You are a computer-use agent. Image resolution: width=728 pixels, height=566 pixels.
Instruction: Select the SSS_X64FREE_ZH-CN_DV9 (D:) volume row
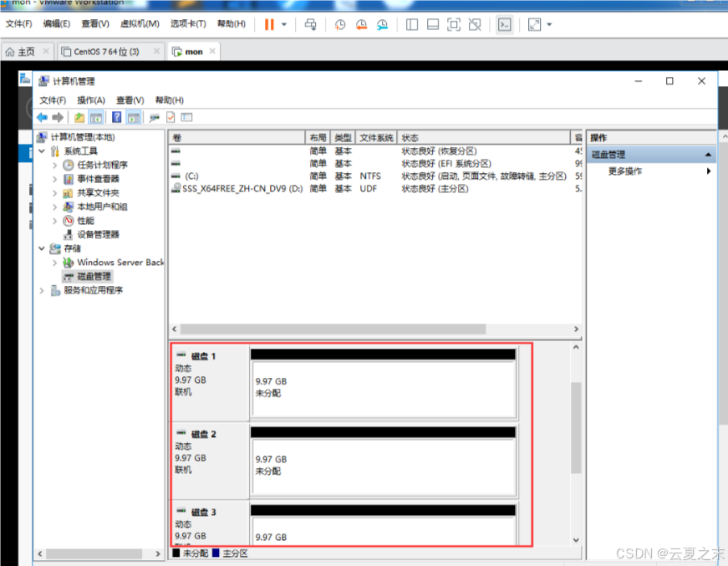pos(375,188)
